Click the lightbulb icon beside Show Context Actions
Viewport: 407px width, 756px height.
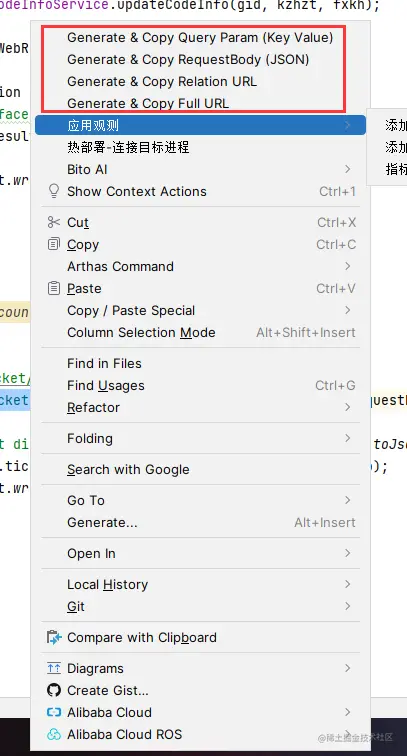coord(54,191)
